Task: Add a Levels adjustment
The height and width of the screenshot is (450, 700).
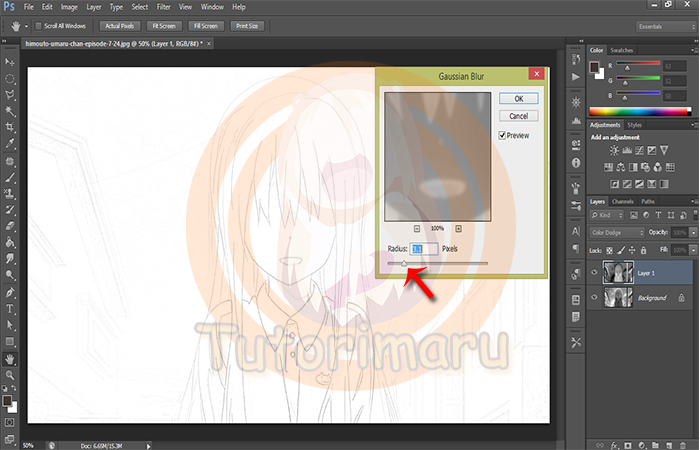Action: click(627, 150)
